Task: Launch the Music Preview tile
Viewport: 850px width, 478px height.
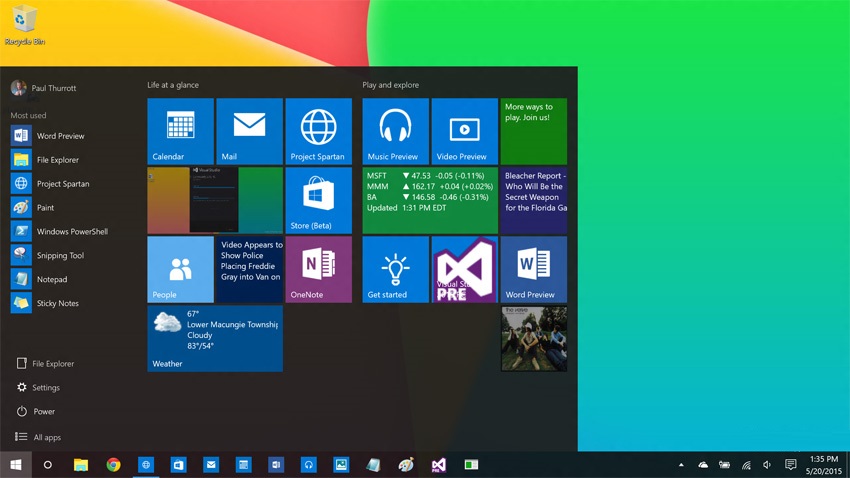Action: pos(396,131)
